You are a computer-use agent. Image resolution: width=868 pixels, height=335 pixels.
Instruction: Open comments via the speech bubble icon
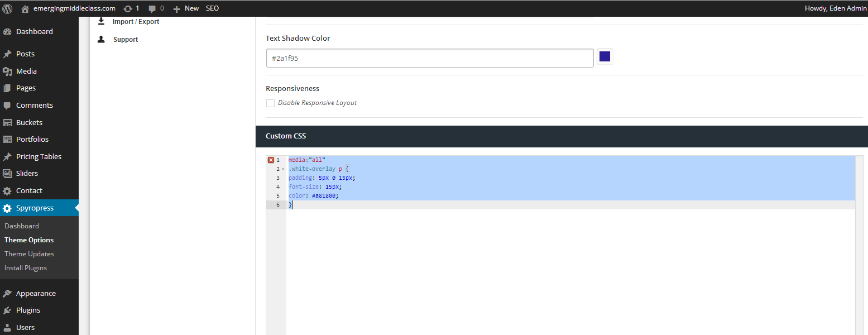click(x=152, y=8)
